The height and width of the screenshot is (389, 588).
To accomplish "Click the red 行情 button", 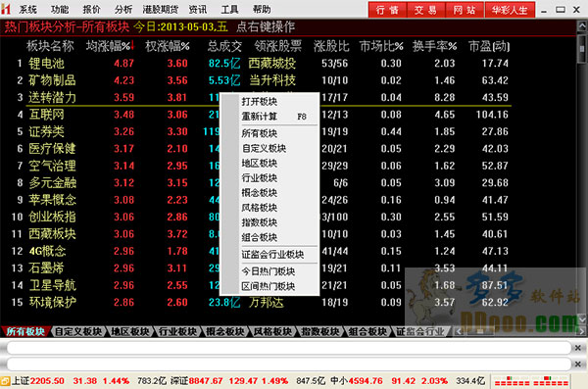I will point(387,10).
